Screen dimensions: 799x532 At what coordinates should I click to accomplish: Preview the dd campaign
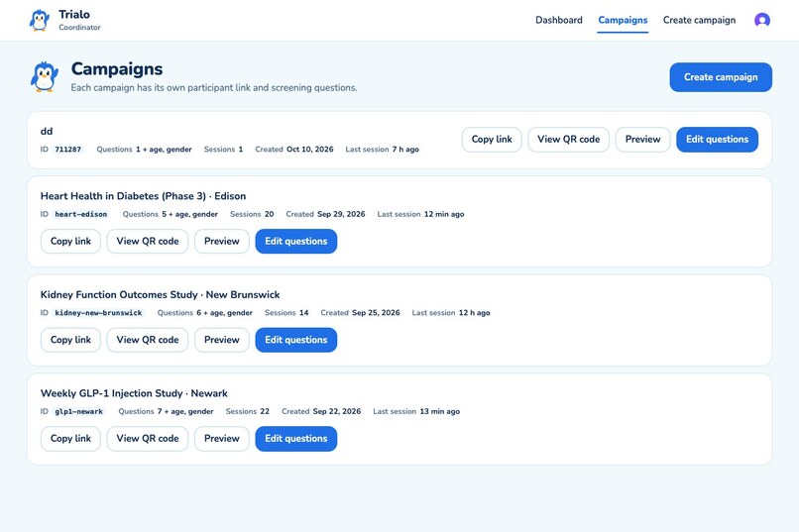pos(642,140)
